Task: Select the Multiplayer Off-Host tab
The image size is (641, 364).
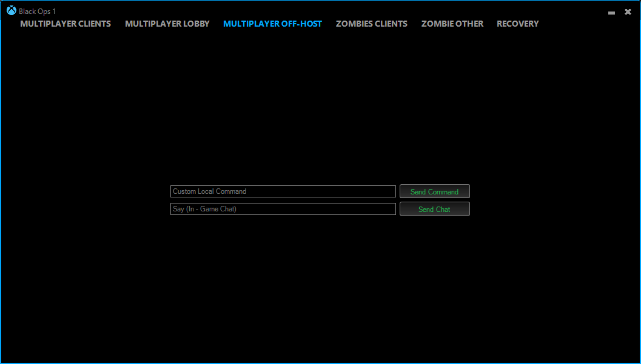Action: coord(273,24)
